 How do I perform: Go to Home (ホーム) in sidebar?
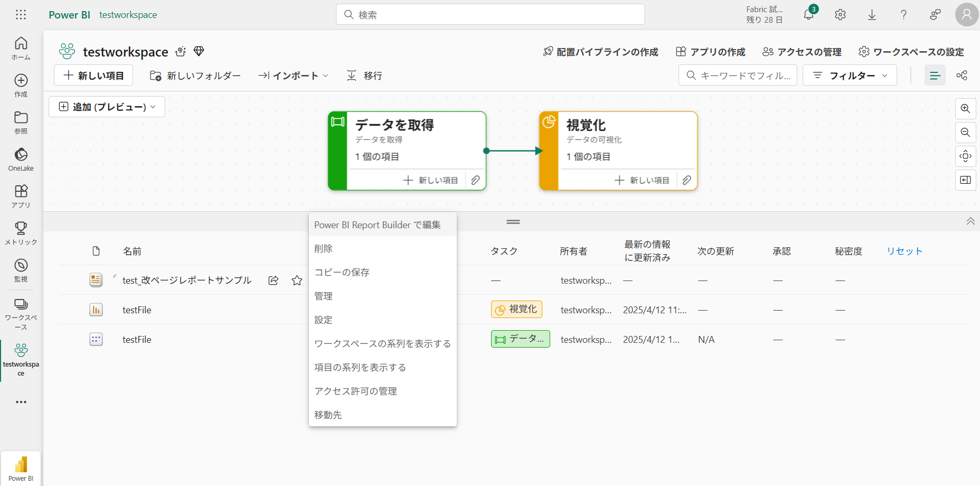pos(21,48)
